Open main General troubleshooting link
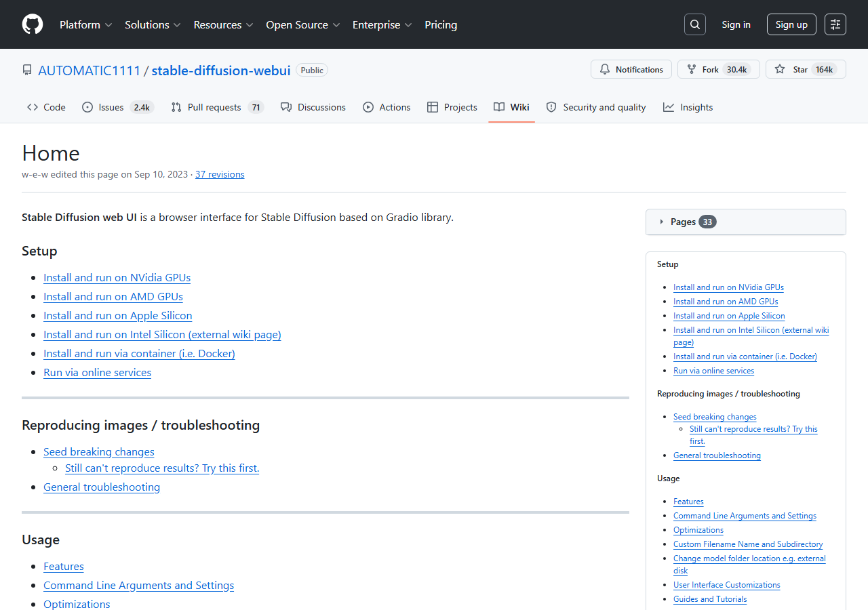868x610 pixels. coord(102,487)
